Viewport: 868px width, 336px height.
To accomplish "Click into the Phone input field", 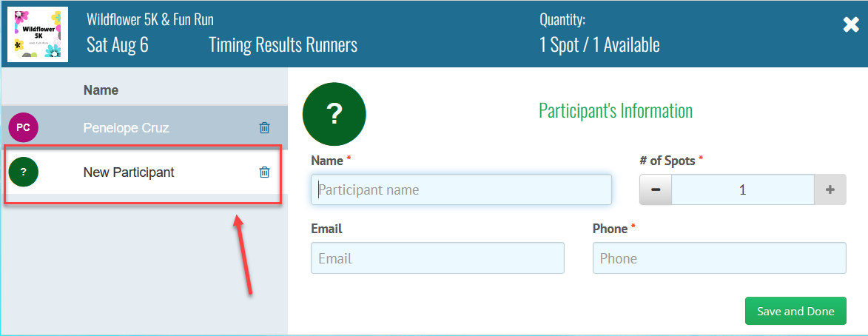I will pos(719,258).
